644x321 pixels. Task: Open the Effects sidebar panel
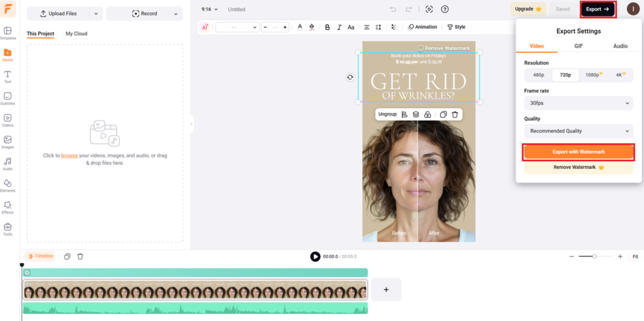(x=8, y=207)
